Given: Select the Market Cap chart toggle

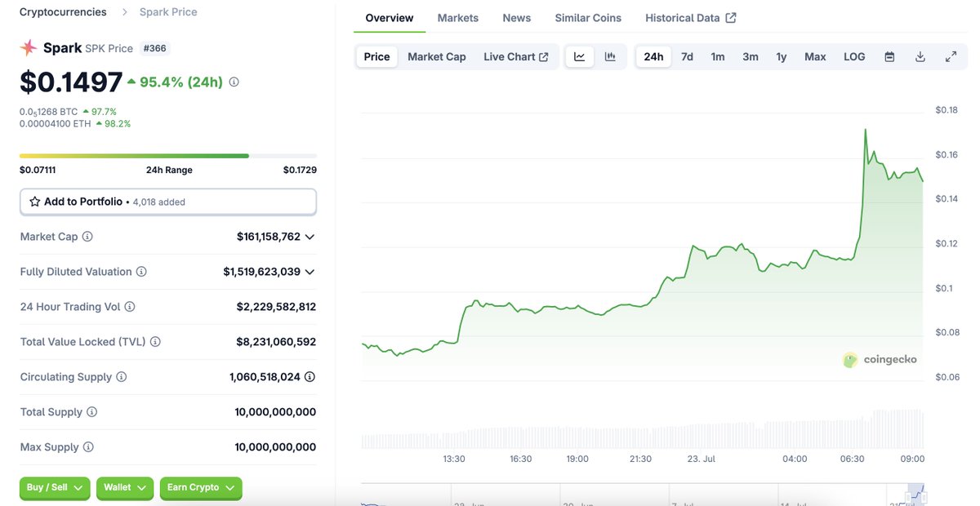Looking at the screenshot, I should coord(437,57).
